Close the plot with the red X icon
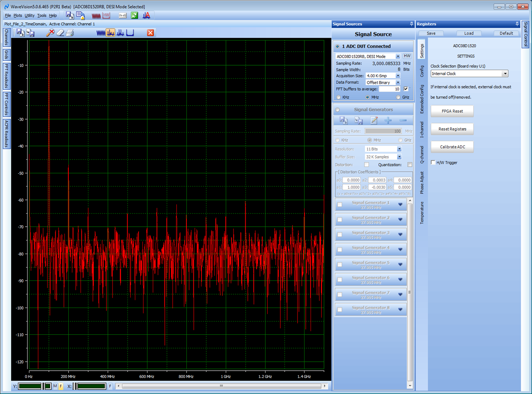This screenshot has height=394, width=532. point(151,33)
